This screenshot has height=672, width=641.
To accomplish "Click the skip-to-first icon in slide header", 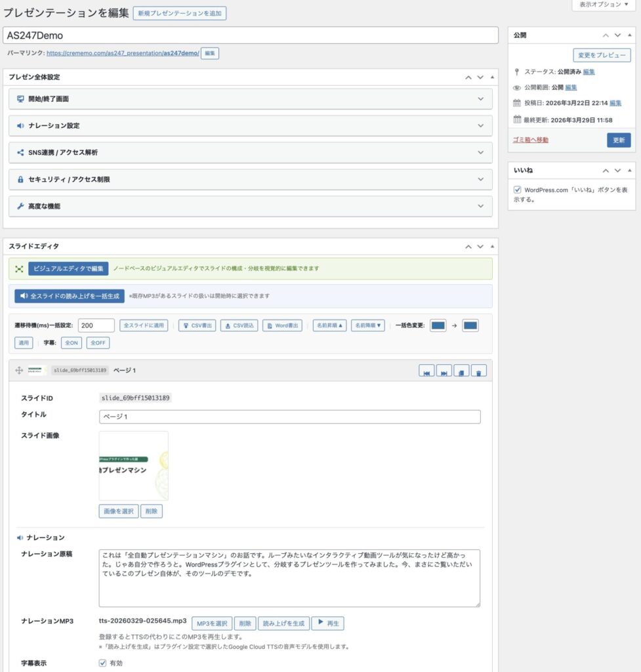I will [x=426, y=371].
